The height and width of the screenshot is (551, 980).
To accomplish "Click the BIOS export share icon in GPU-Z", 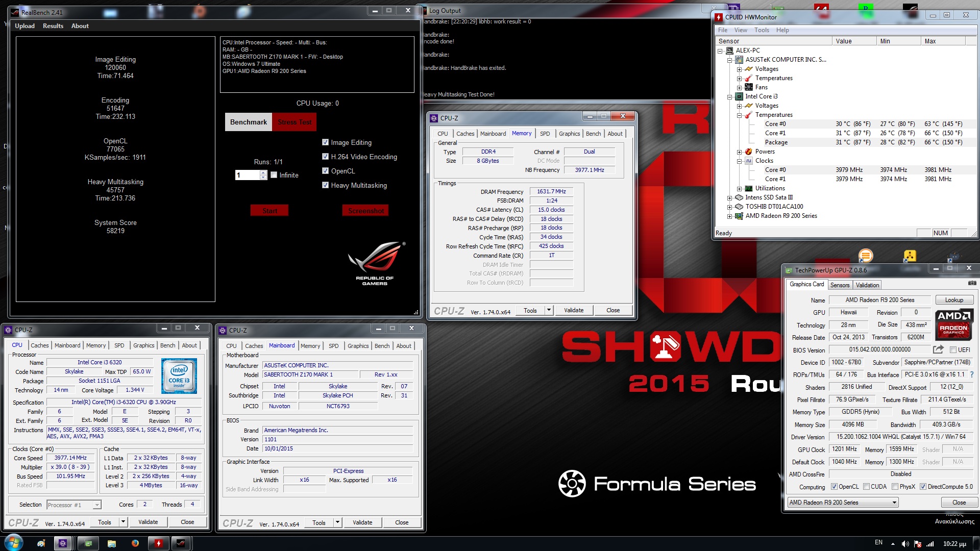I will point(938,349).
